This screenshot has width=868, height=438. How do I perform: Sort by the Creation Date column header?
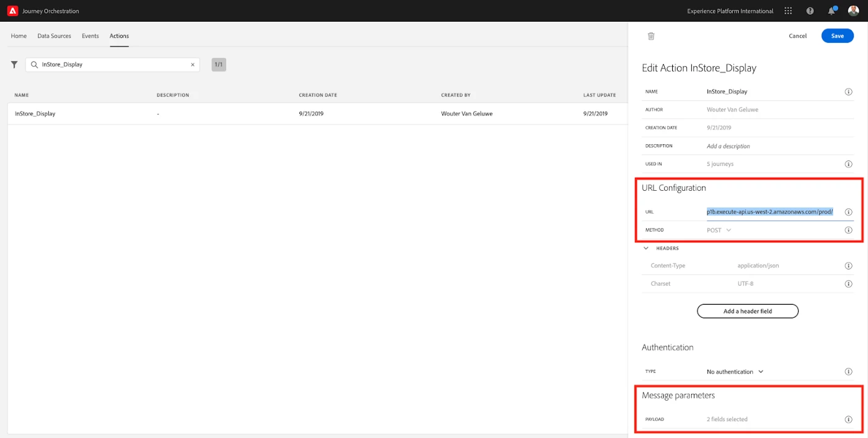coord(318,95)
